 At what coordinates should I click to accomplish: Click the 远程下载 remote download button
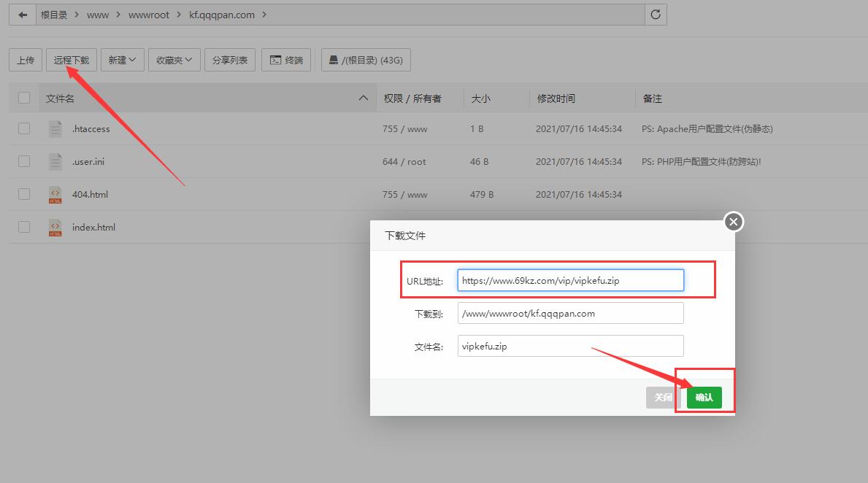click(x=72, y=60)
